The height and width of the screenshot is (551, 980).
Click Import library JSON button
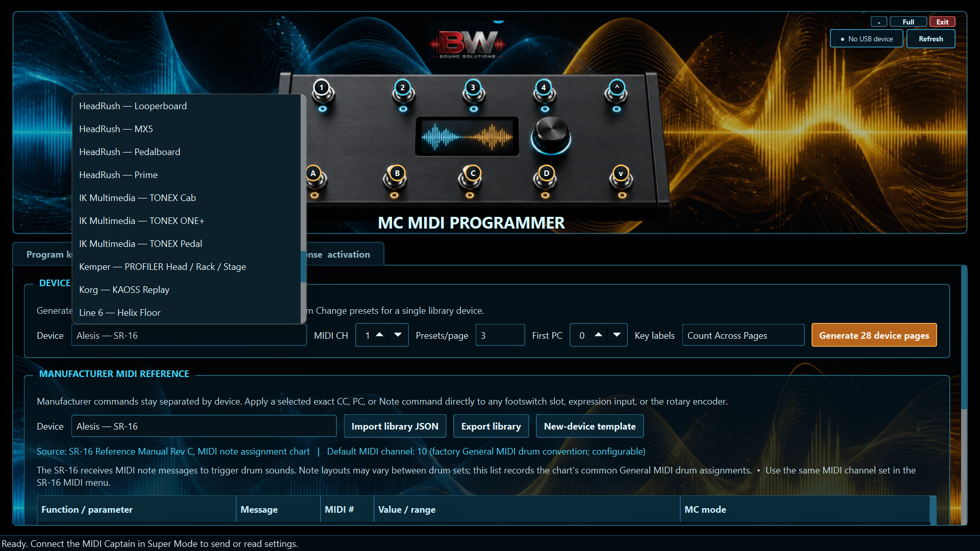pyautogui.click(x=395, y=426)
